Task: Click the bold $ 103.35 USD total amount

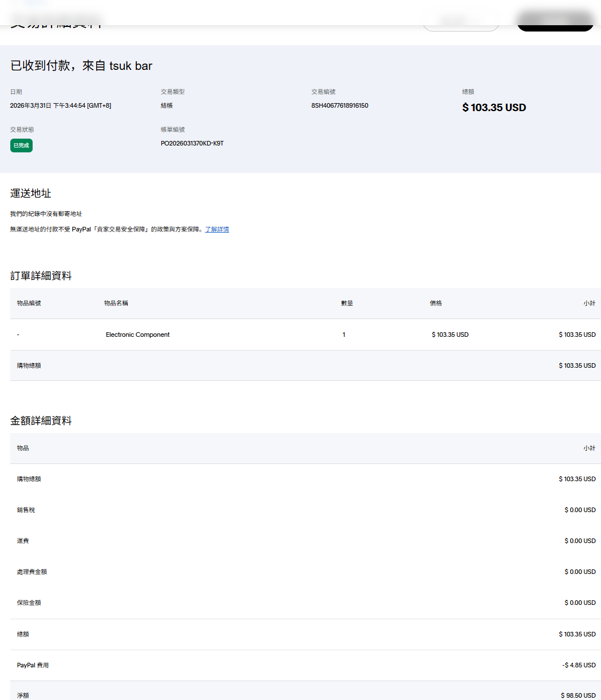Action: coord(493,108)
